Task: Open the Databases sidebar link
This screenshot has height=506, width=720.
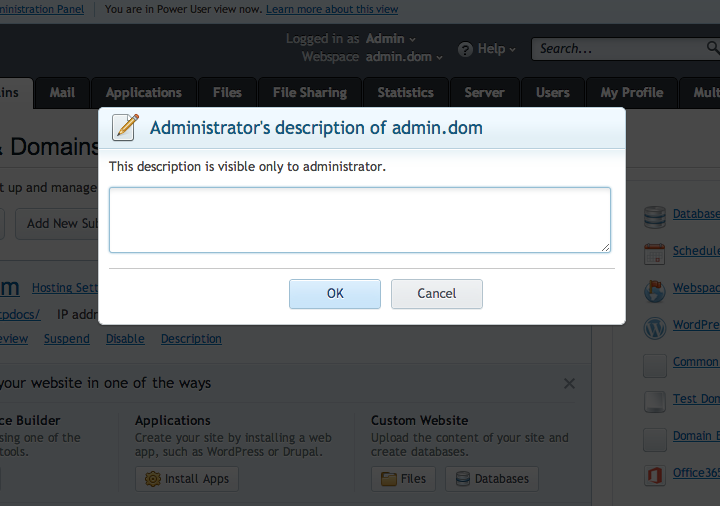Action: (696, 214)
